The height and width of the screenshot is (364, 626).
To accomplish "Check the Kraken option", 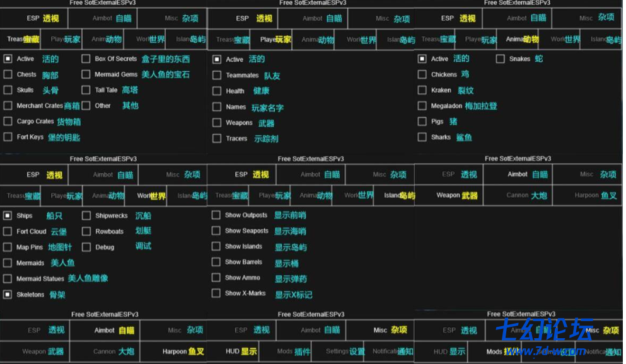I will click(422, 90).
